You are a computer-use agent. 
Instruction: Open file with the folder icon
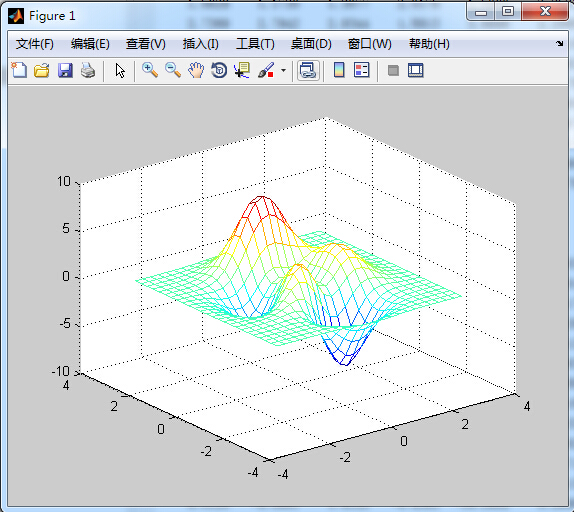click(42, 70)
